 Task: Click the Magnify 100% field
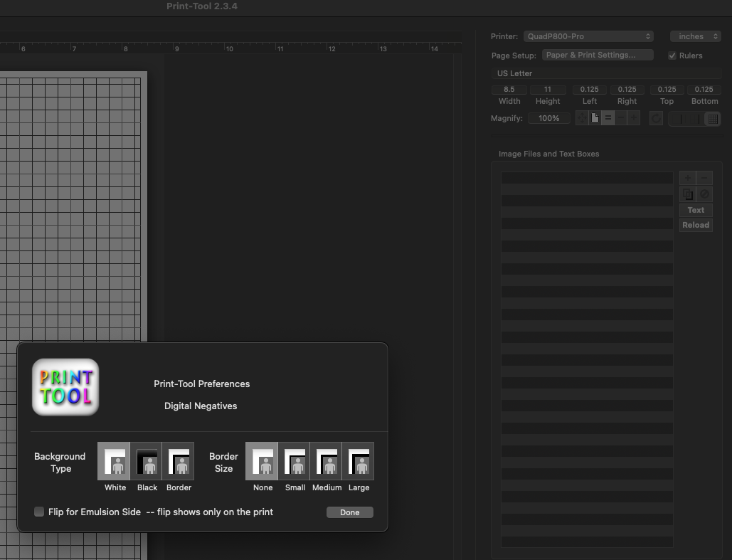548,118
